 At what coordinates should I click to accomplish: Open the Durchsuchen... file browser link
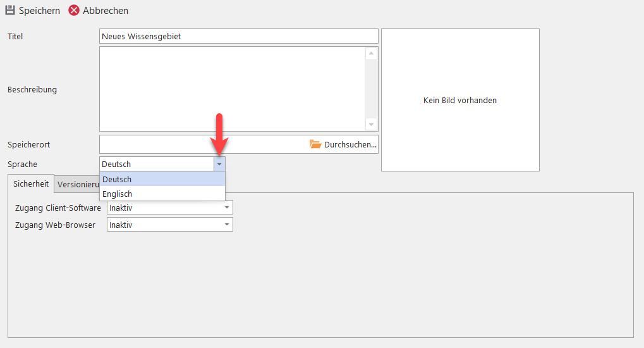[x=350, y=144]
